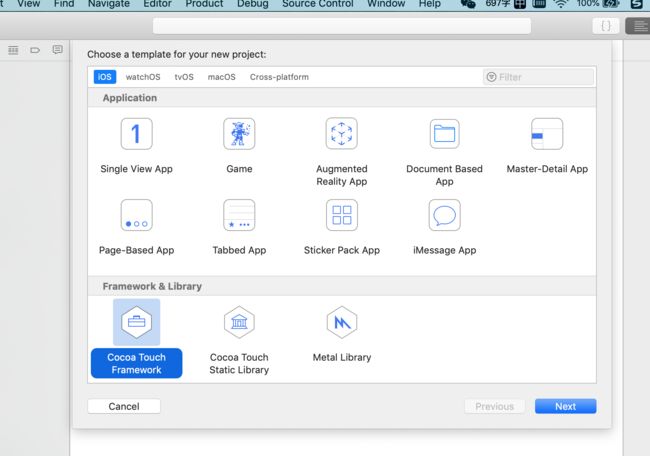Switch to the watchOS platform tab
The image size is (650, 456).
coord(143,77)
